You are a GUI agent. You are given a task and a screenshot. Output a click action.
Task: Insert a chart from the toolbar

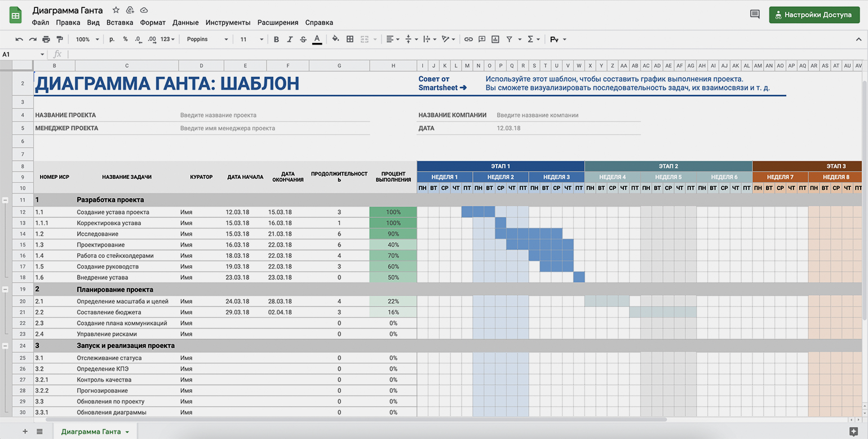pyautogui.click(x=495, y=39)
